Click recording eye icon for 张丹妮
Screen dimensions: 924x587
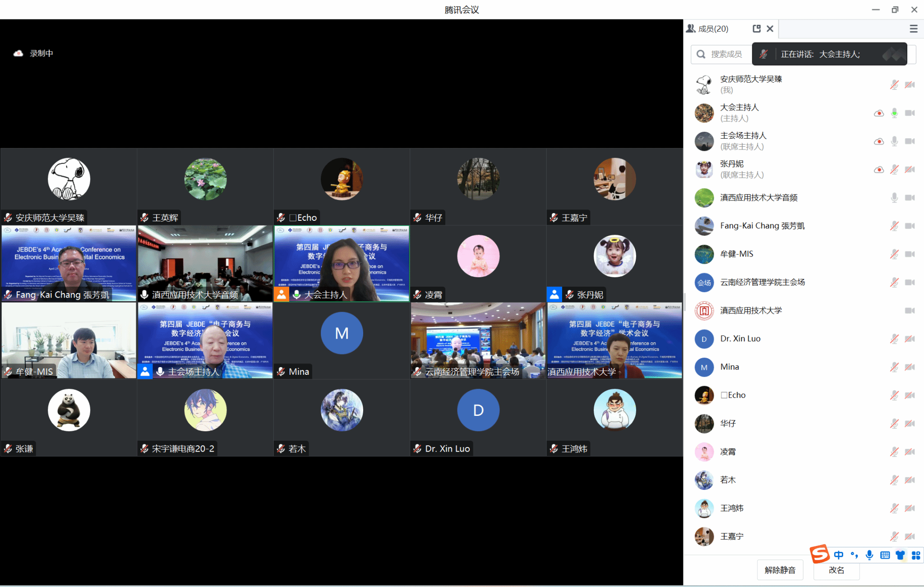pyautogui.click(x=878, y=170)
